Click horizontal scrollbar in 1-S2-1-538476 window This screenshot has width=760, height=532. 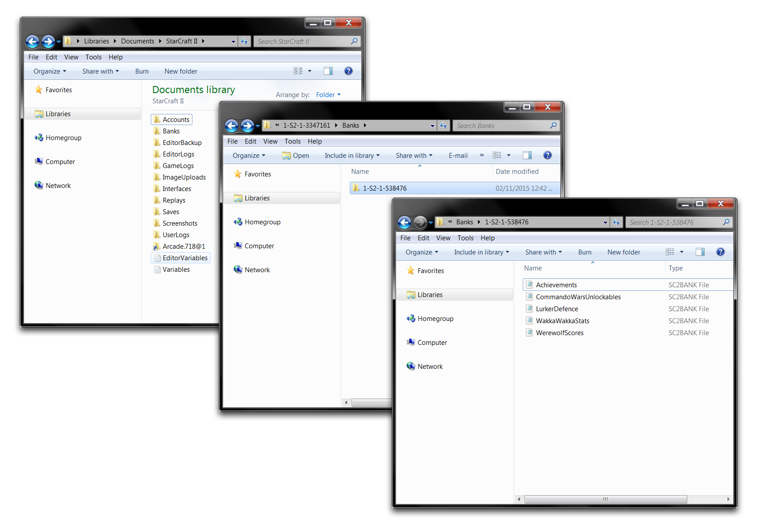[606, 499]
